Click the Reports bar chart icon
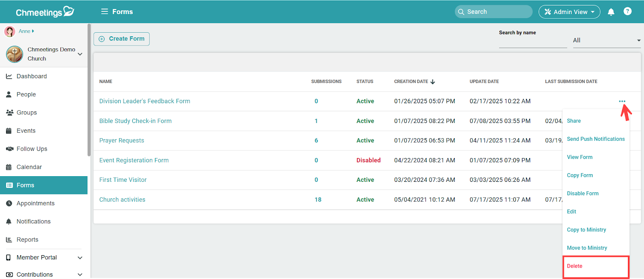Viewport: 644px width, 279px height. (9, 239)
